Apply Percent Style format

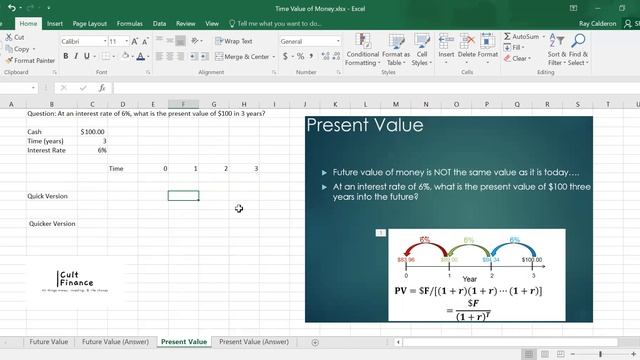tap(300, 56)
